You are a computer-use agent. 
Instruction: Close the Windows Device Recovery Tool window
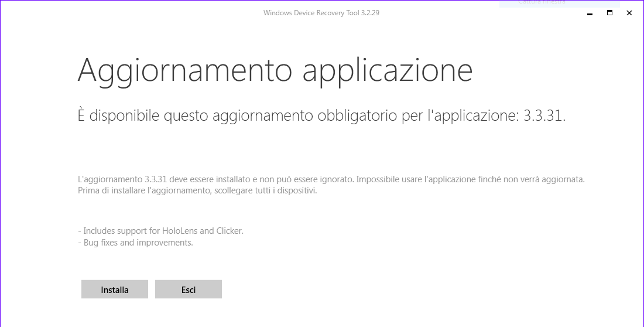(x=629, y=13)
